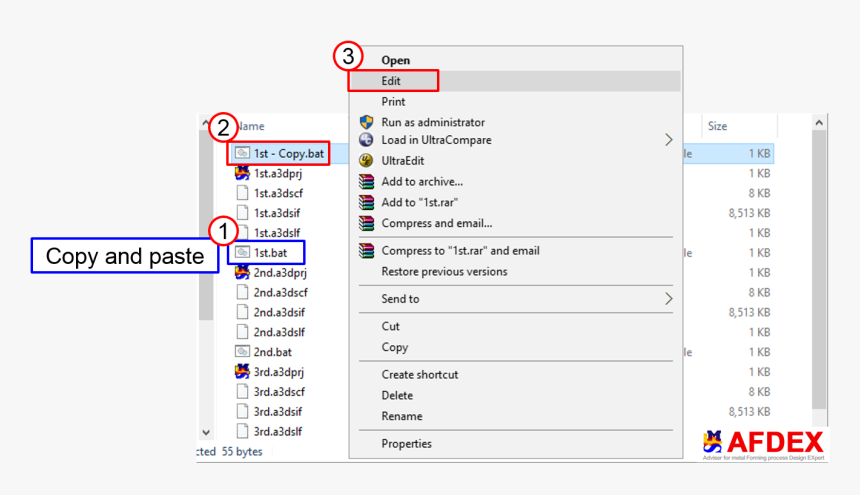Screen dimensions: 860x495
Task: Click the Run as administrator shield icon
Action: (x=365, y=122)
